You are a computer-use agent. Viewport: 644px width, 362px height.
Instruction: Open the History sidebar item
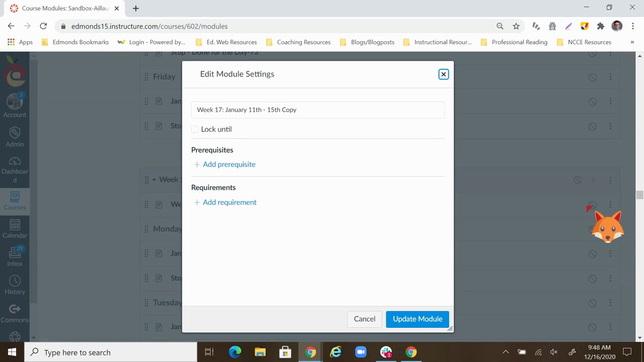15,285
